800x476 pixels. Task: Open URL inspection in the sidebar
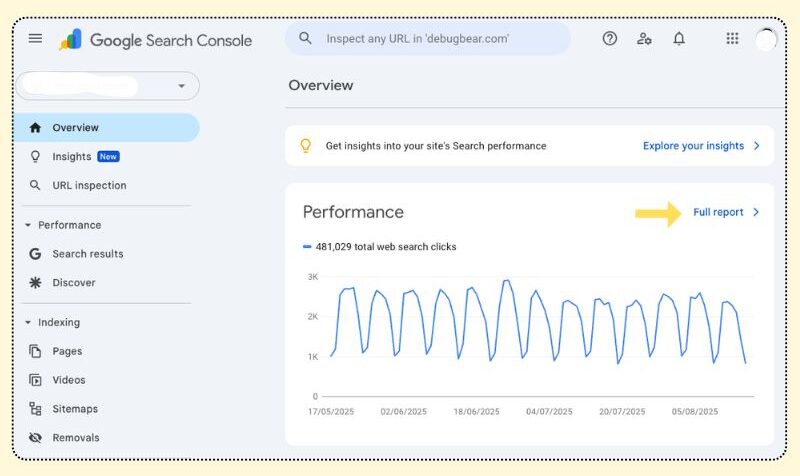tap(89, 185)
